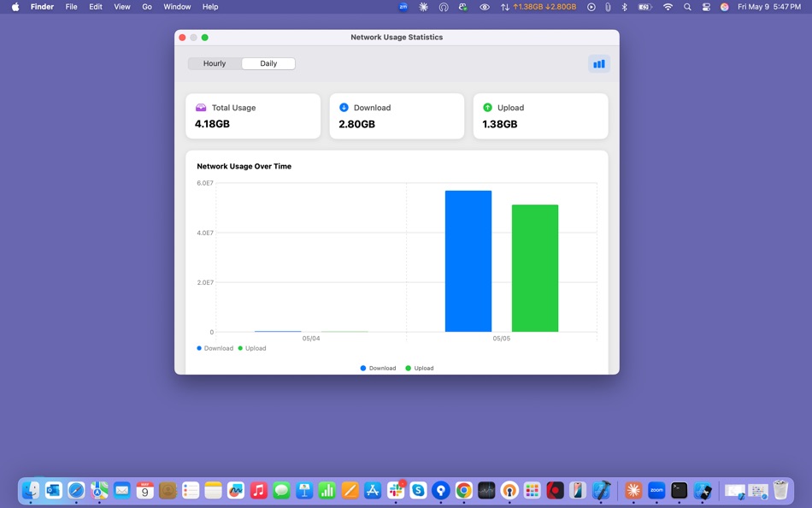Open Spotlight search from the menu bar

pyautogui.click(x=687, y=7)
